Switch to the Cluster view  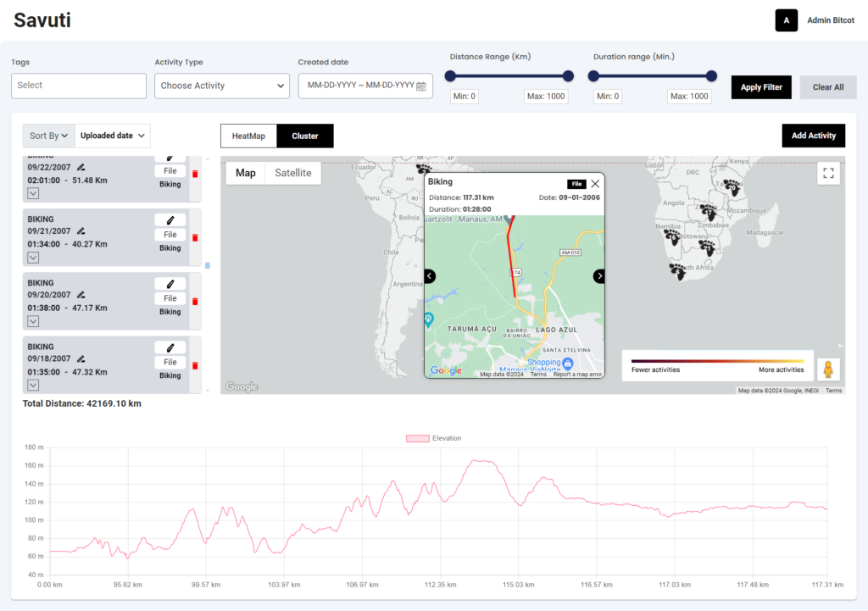305,136
